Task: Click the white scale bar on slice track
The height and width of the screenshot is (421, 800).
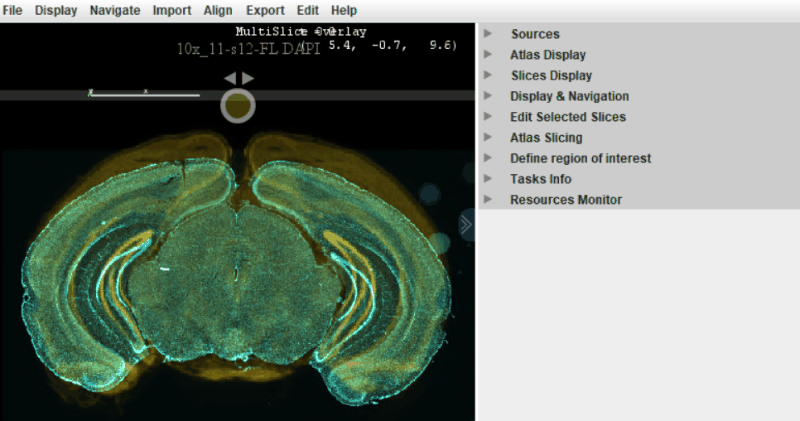Action: [x=144, y=94]
